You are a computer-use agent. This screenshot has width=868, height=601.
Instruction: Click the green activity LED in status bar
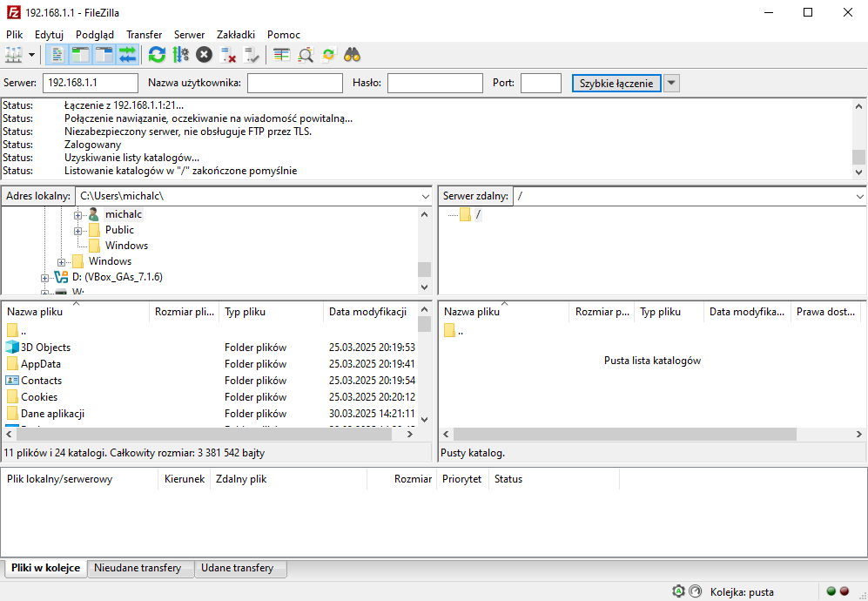(x=831, y=591)
